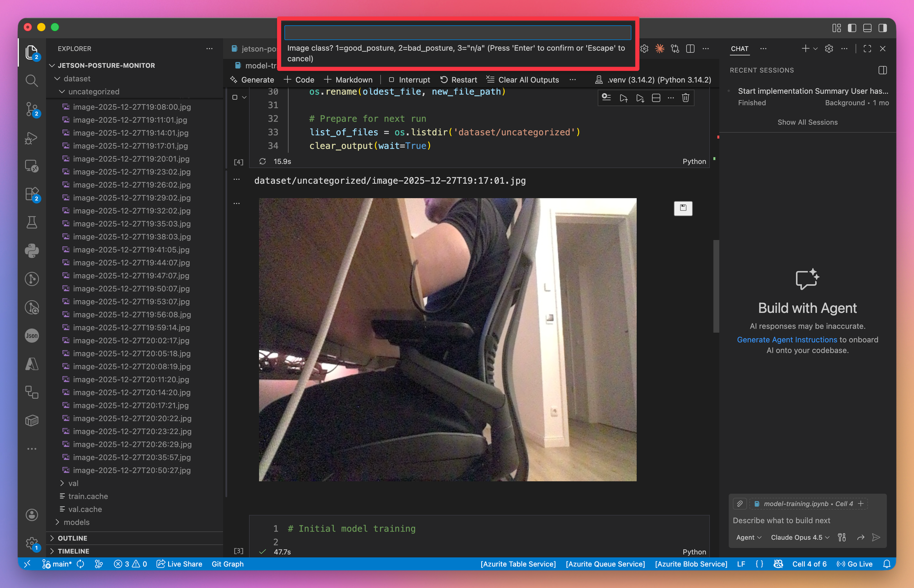The height and width of the screenshot is (588, 914).
Task: Select the Python extension icon in sidebar
Action: (x=32, y=250)
